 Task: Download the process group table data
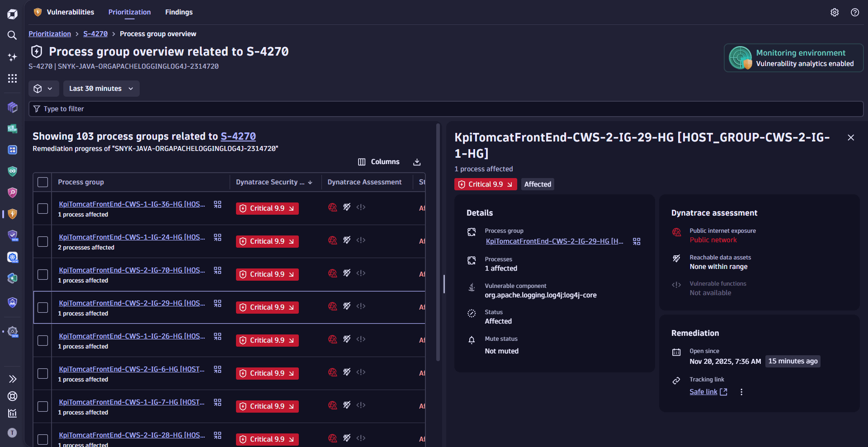(x=417, y=162)
